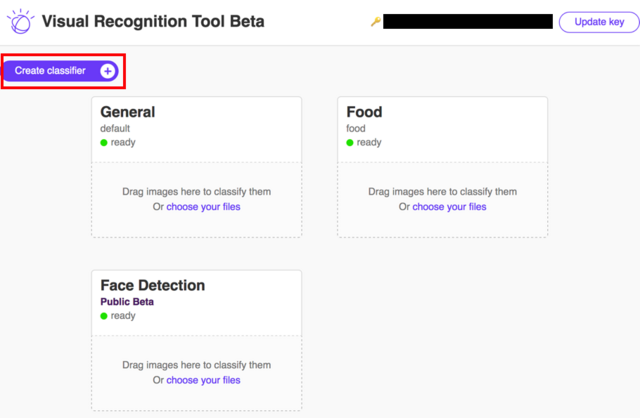Choose your files in the General card
The height and width of the screenshot is (418, 640).
pyautogui.click(x=203, y=207)
